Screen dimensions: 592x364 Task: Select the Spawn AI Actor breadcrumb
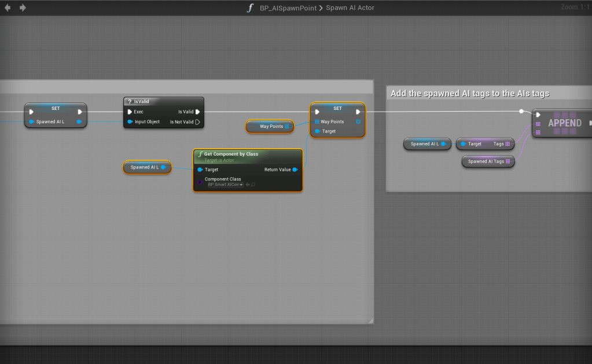click(x=350, y=8)
